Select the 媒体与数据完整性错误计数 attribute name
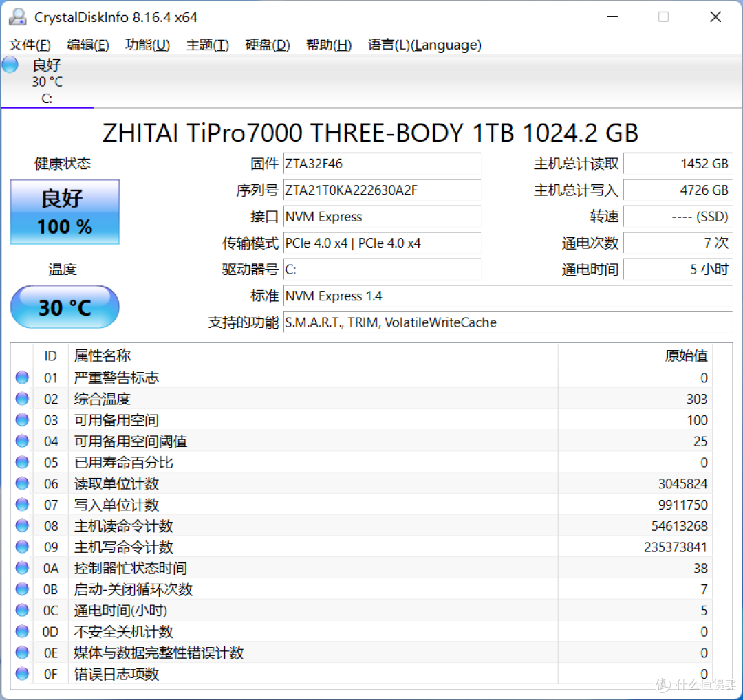 pyautogui.click(x=159, y=653)
